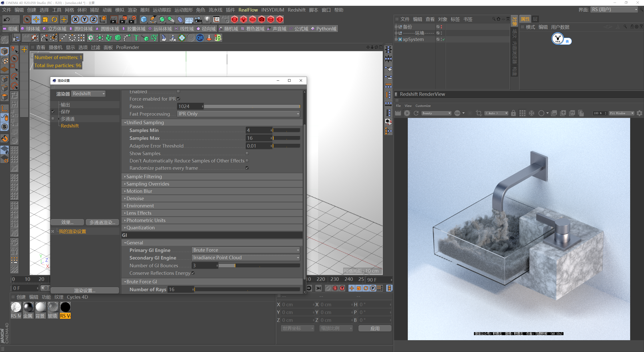Viewport: 644px width, 352px height.
Task: Go to end frame playback icon
Action: point(318,288)
